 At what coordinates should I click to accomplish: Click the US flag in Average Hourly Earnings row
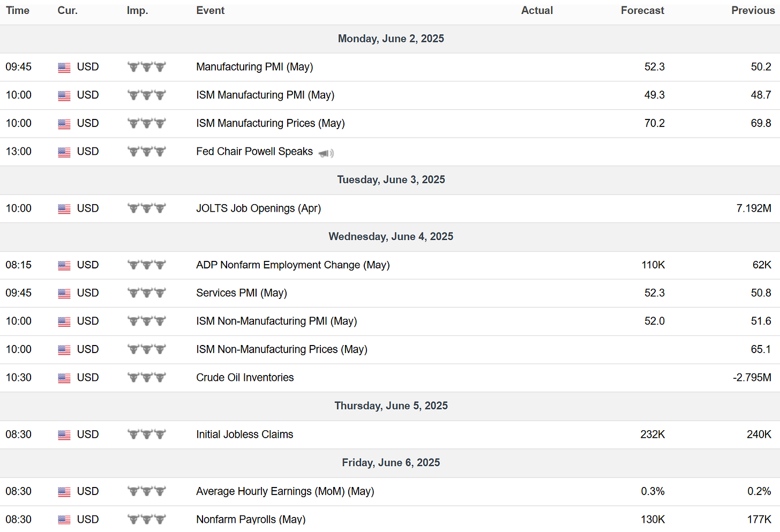[64, 492]
